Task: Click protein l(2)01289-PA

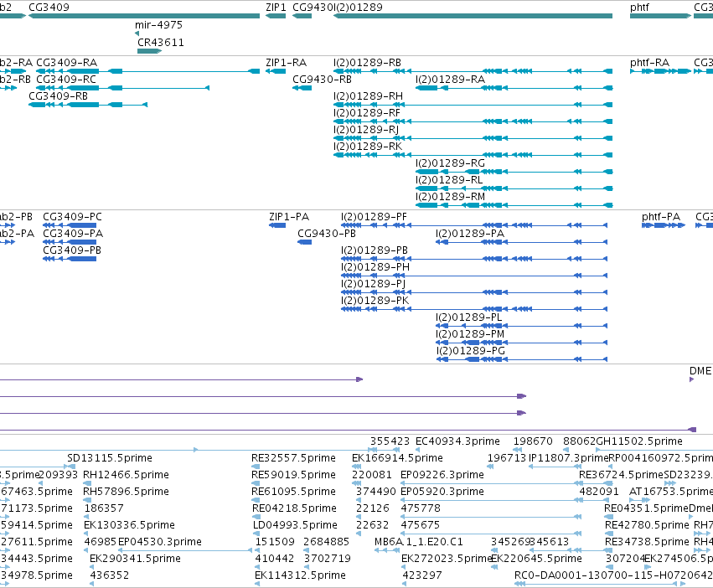Action: tap(470, 234)
